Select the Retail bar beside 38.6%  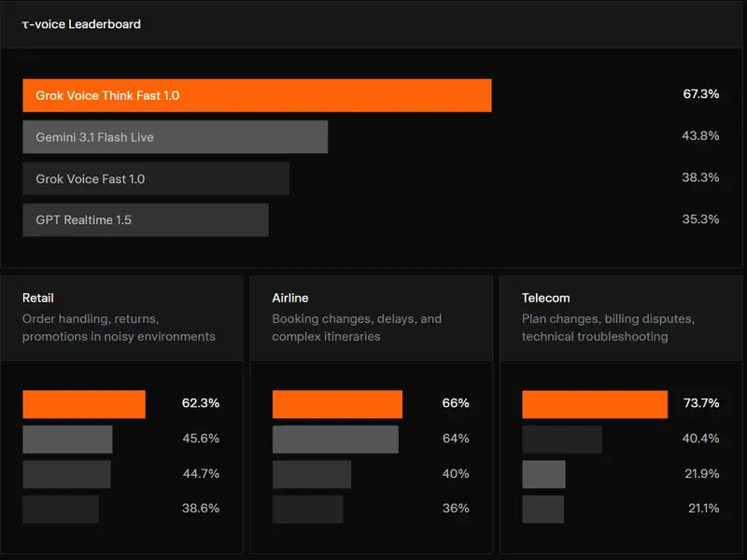tap(61, 510)
